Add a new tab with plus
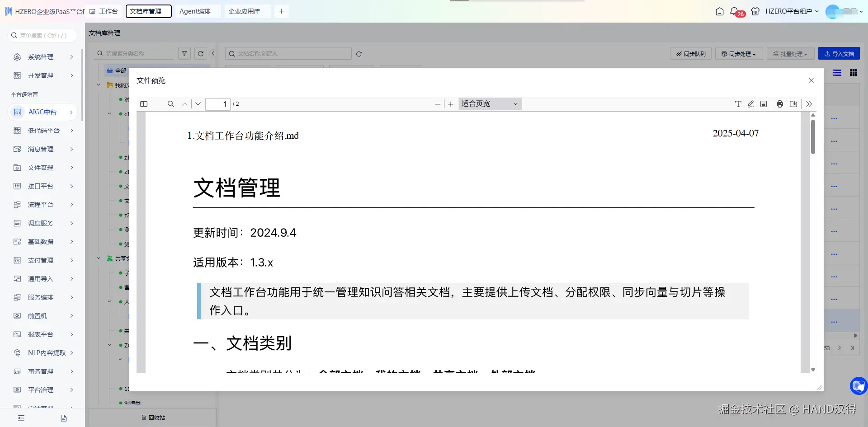868x427 pixels. coord(281,11)
